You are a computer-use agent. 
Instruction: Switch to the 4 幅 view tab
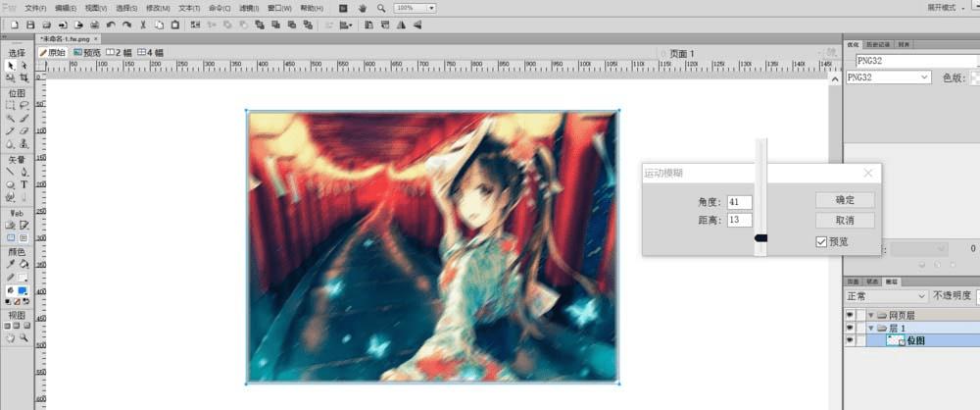(151, 53)
